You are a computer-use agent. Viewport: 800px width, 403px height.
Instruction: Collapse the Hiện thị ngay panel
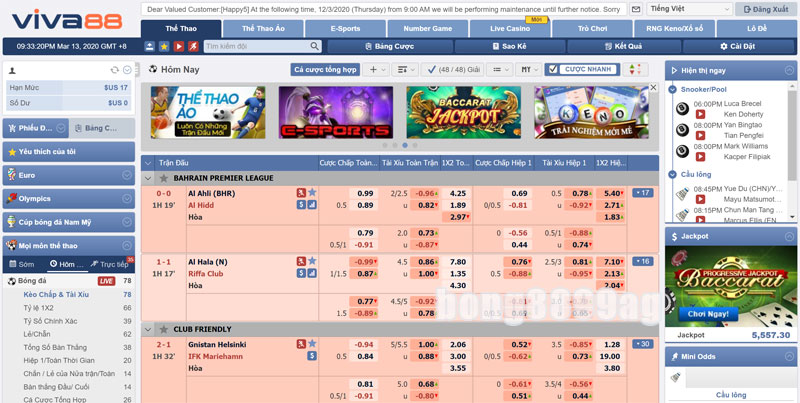point(790,70)
